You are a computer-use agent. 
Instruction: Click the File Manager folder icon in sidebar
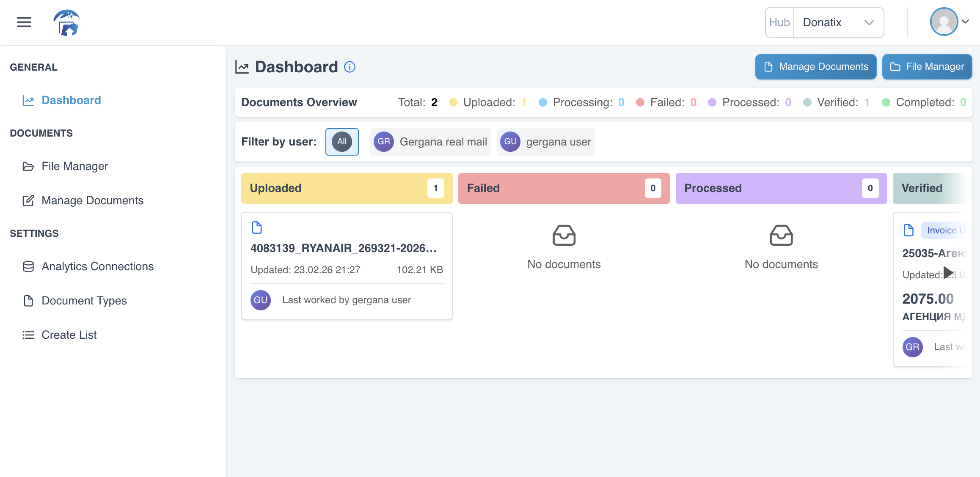click(x=28, y=166)
